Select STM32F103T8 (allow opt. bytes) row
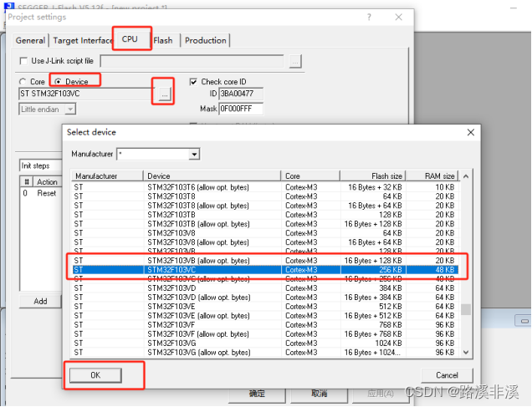This screenshot has height=407, width=532. pos(265,206)
